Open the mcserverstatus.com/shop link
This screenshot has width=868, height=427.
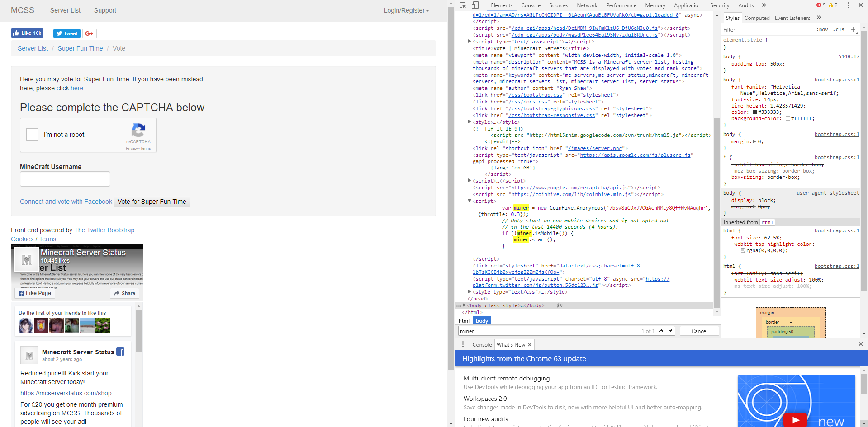point(66,393)
